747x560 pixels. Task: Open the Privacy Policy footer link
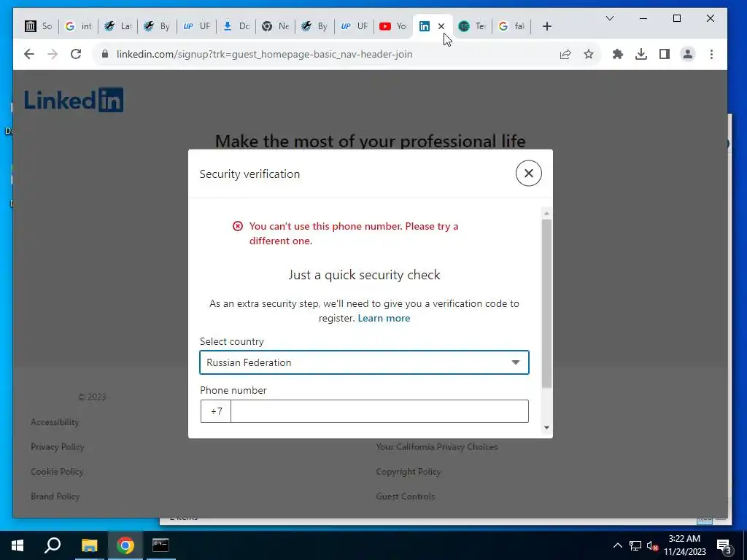click(57, 447)
